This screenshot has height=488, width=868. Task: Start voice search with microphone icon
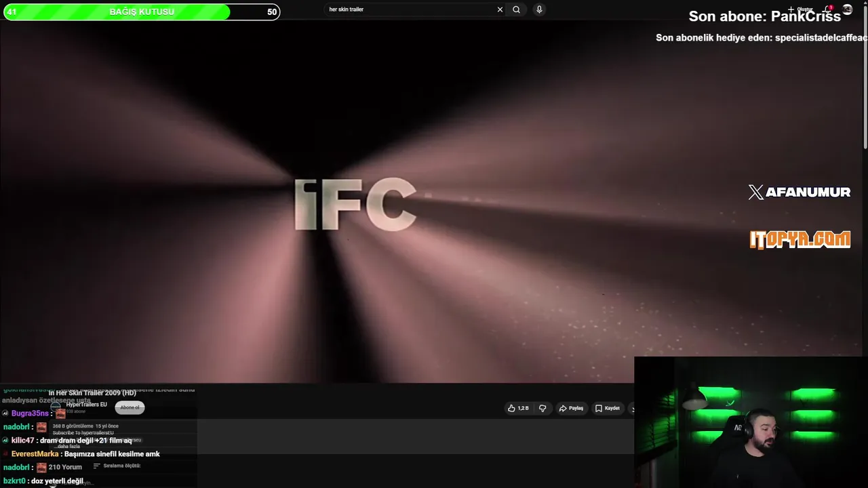[x=539, y=9]
